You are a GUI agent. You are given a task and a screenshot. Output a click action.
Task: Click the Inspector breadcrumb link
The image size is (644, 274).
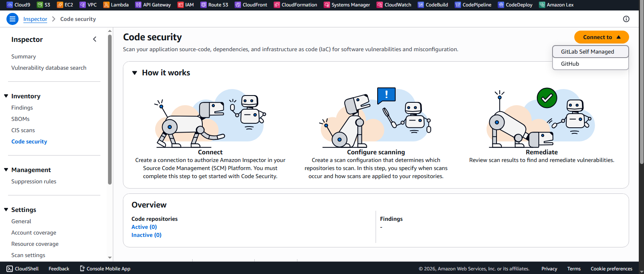coord(35,19)
